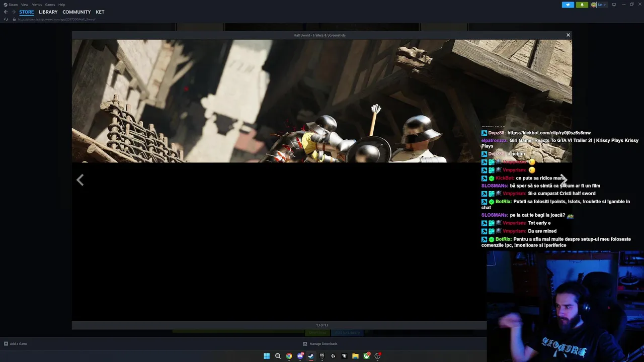Open the View menu
This screenshot has width=644, height=362.
(x=24, y=5)
